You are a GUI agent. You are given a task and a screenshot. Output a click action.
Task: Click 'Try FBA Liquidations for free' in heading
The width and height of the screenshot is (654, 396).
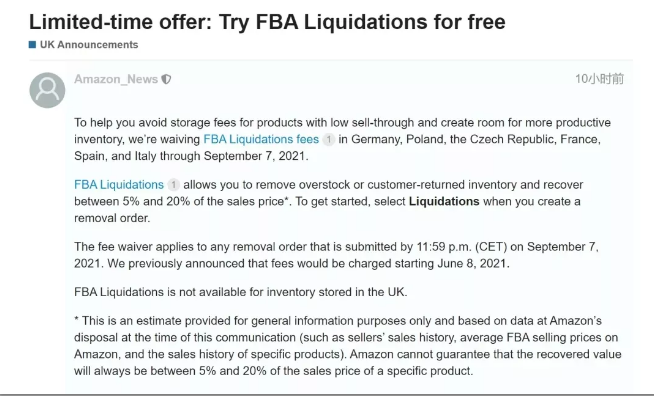[362, 22]
